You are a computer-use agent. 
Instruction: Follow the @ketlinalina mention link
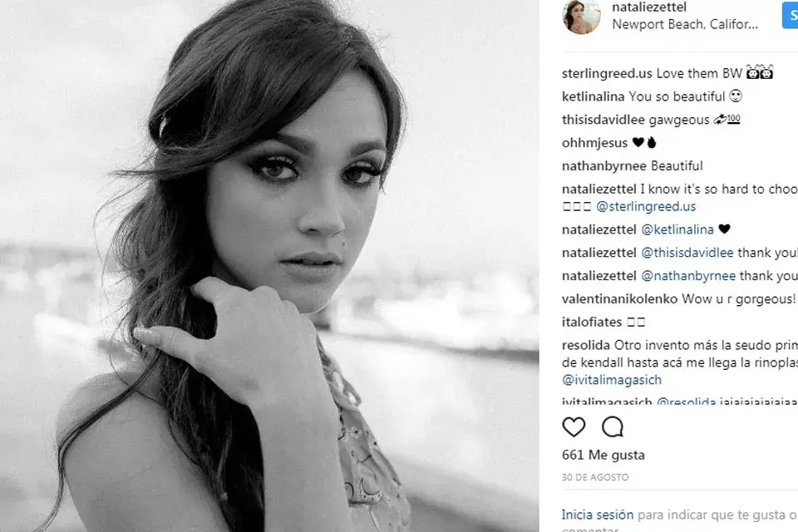click(x=677, y=229)
